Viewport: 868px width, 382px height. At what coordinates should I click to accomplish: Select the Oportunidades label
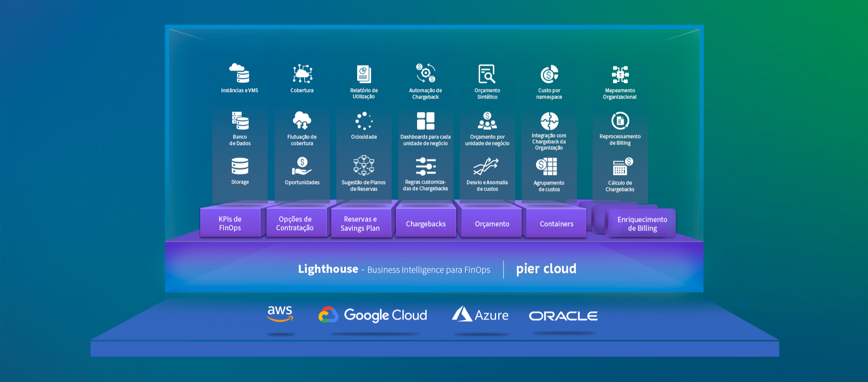point(302,182)
